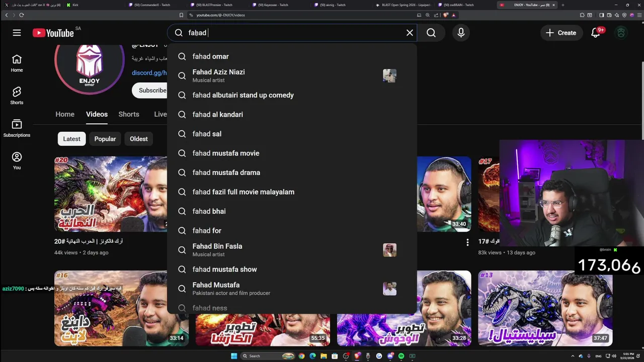Switch to the channel Shorts tab
The width and height of the screenshot is (644, 362).
129,114
